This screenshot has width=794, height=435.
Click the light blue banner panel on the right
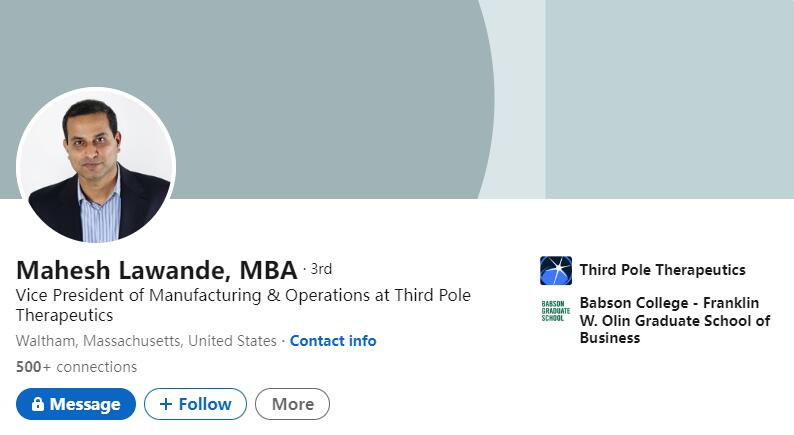coord(668,100)
